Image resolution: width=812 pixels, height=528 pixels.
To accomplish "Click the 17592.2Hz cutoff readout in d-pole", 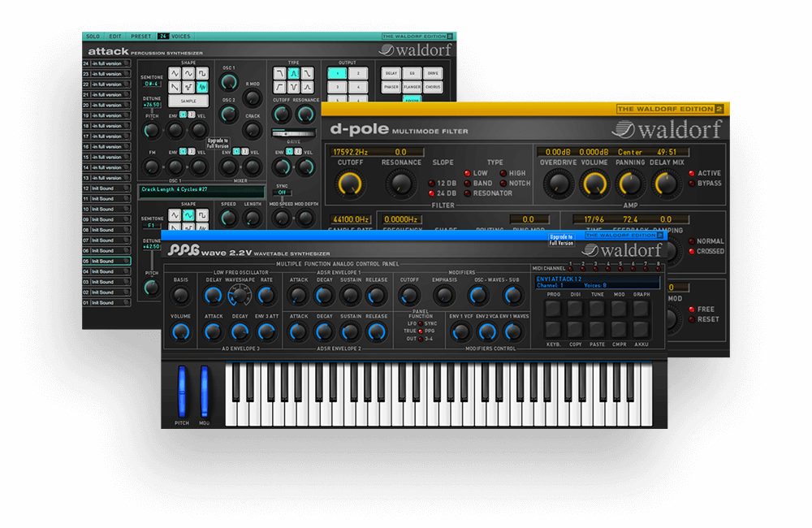I will point(351,152).
